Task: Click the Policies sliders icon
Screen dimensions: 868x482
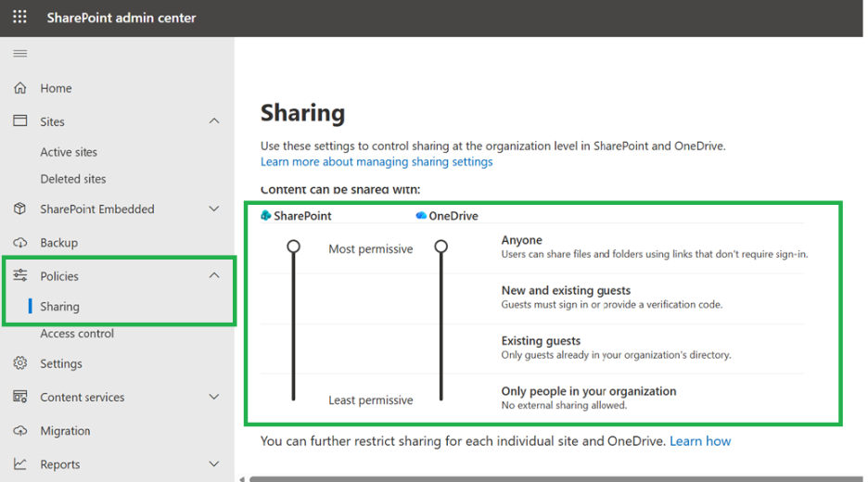Action: [19, 275]
